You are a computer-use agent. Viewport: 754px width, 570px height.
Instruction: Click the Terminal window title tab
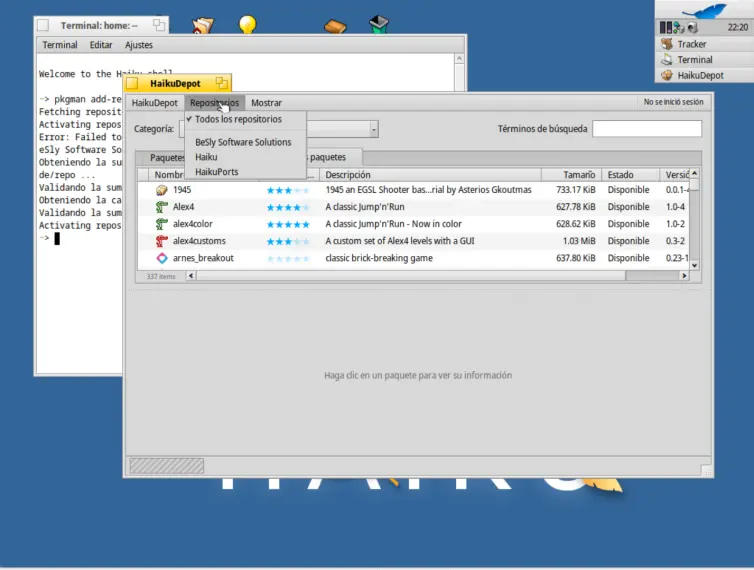pos(99,25)
